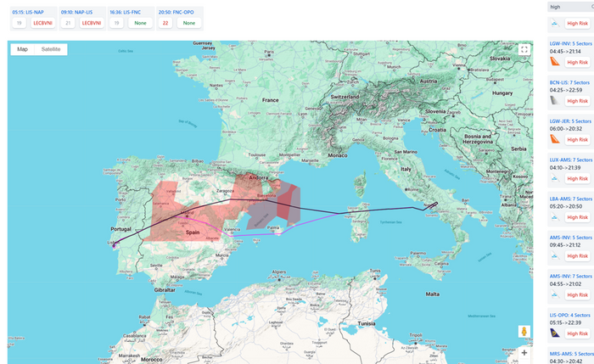Click the Street View pegman icon

[524, 331]
